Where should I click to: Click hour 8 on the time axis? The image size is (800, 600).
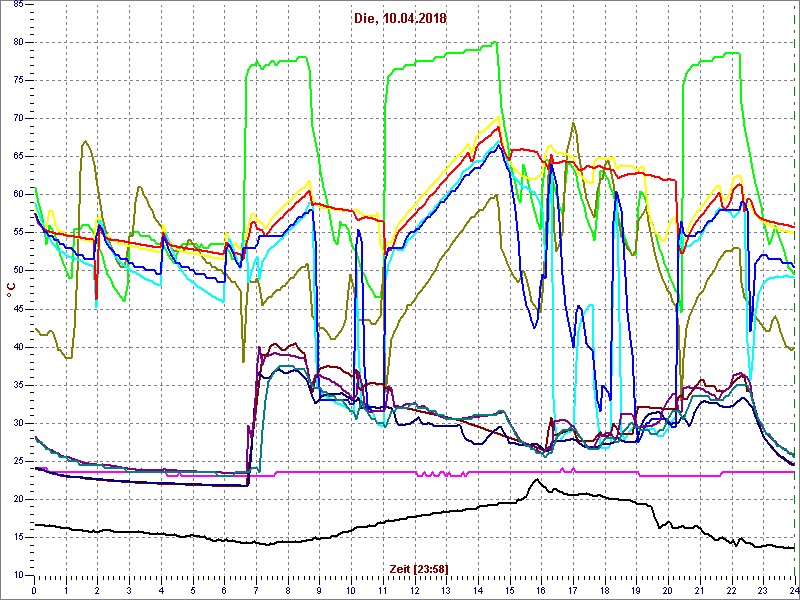tap(288, 589)
